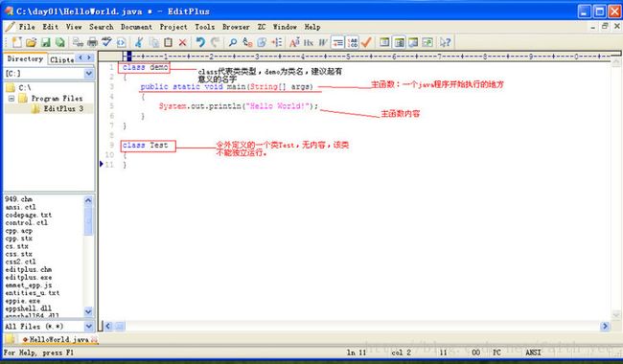623x364 pixels.
Task: Toggle the Output Window icon
Action: coord(413,42)
